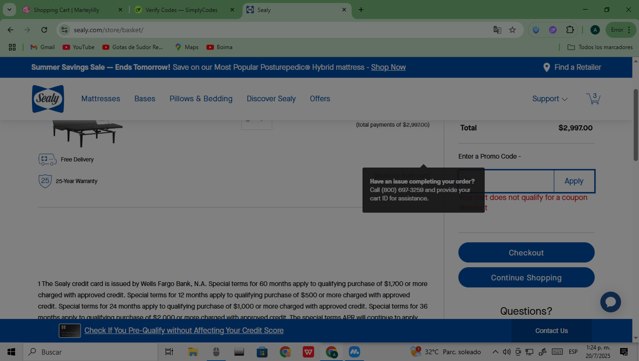Open Discover Sealy menu
This screenshot has width=639, height=361.
[x=271, y=99]
